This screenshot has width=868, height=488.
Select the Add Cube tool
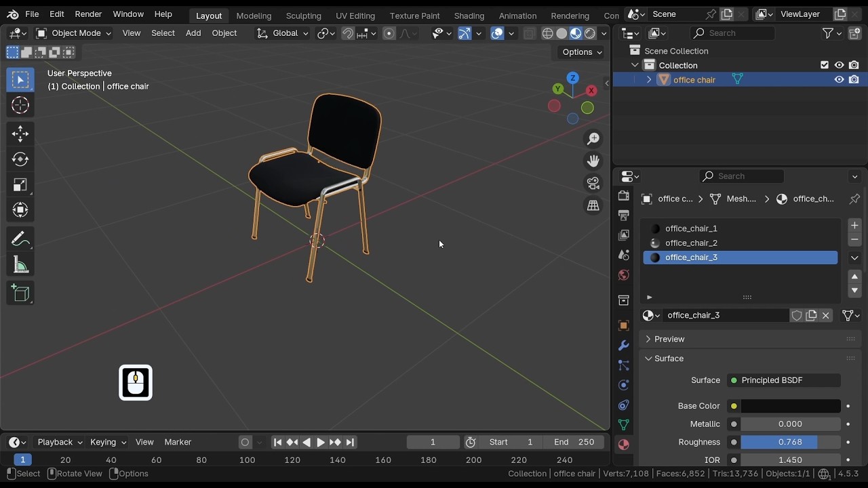(20, 293)
